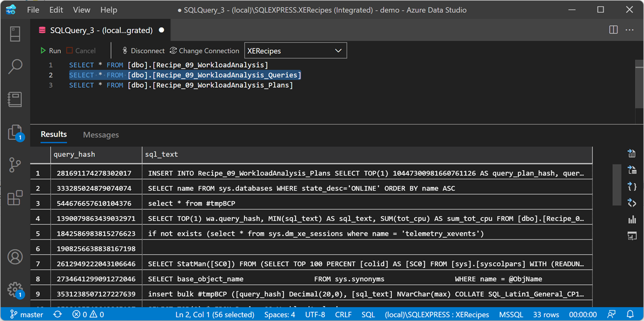Image resolution: width=644 pixels, height=321 pixels.
Task: Open the Manage settings gear
Action: point(15,290)
